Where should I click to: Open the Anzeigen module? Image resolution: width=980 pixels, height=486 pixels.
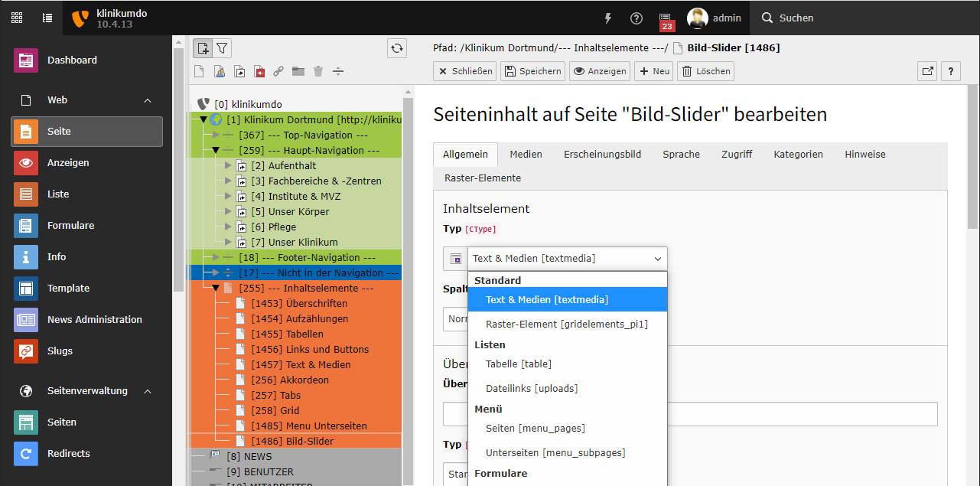pyautogui.click(x=86, y=162)
